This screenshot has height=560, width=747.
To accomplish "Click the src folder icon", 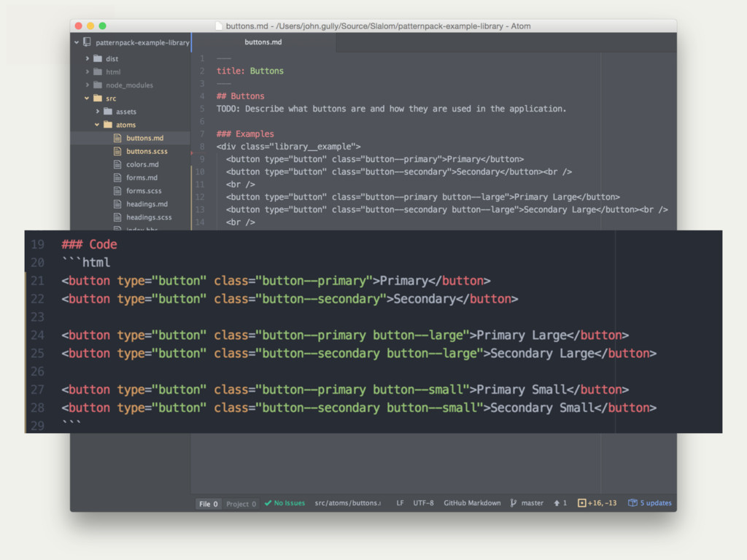I will click(98, 98).
